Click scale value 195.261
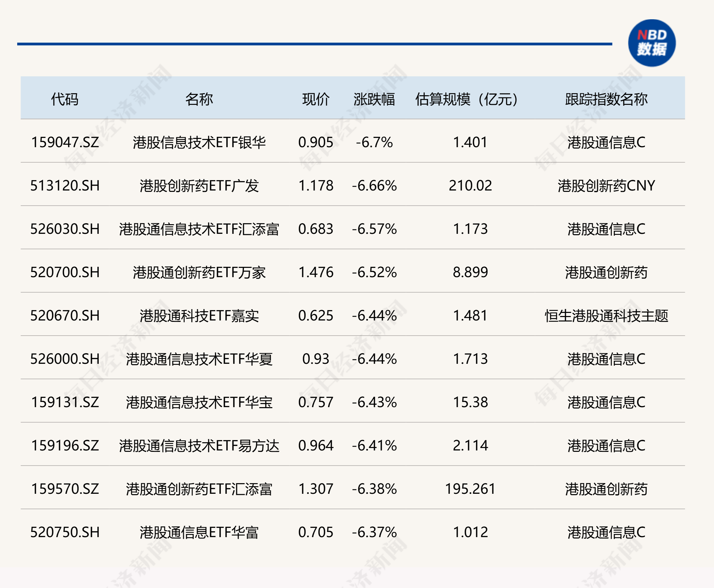 470,489
